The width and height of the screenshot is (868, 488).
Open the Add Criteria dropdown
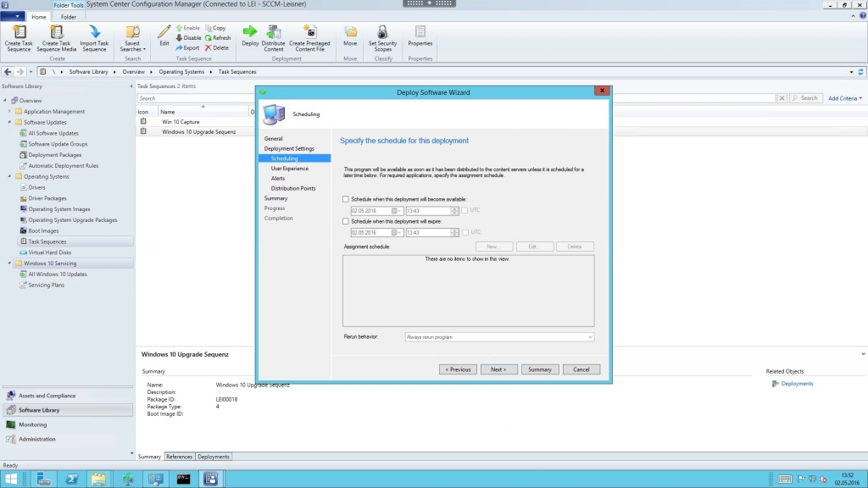tap(845, 98)
